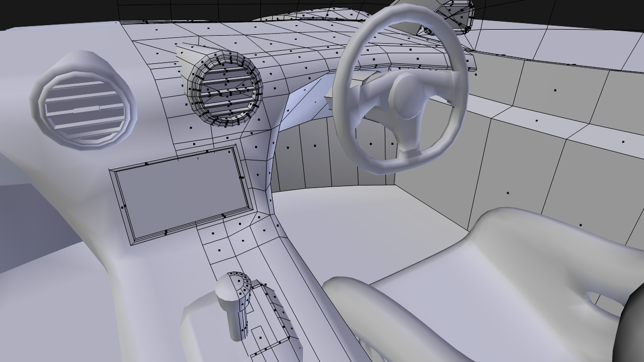This screenshot has height=362, width=644.
Task: Click the dashboard display screen panel
Action: pyautogui.click(x=182, y=195)
